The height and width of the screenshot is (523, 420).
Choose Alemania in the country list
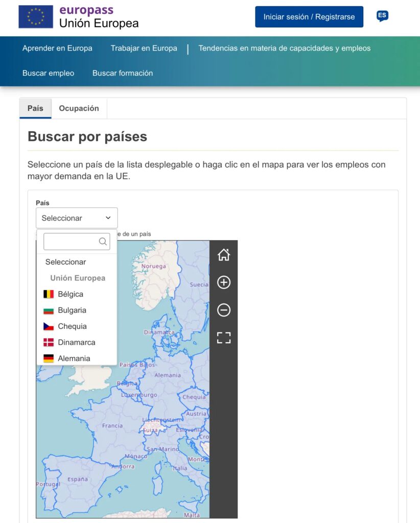click(x=74, y=359)
